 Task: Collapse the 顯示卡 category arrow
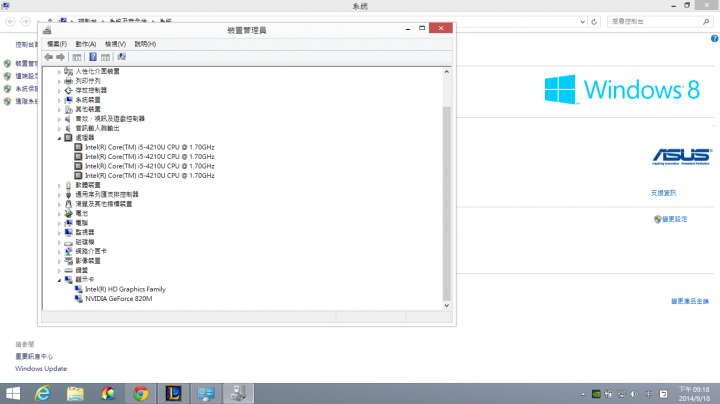(59, 280)
